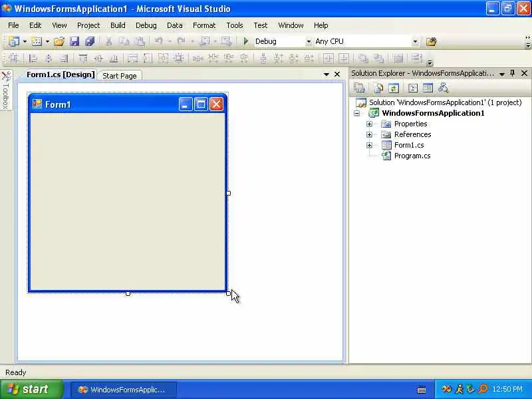
Task: Open Properties from Solution Explorer toolbar
Action: click(359, 88)
